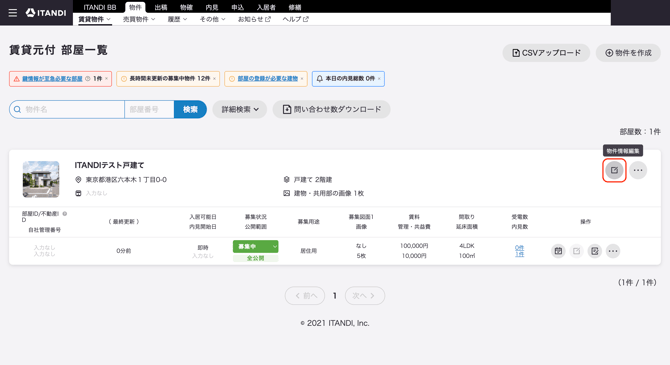
Task: Click the 前へ pagination button
Action: click(305, 296)
